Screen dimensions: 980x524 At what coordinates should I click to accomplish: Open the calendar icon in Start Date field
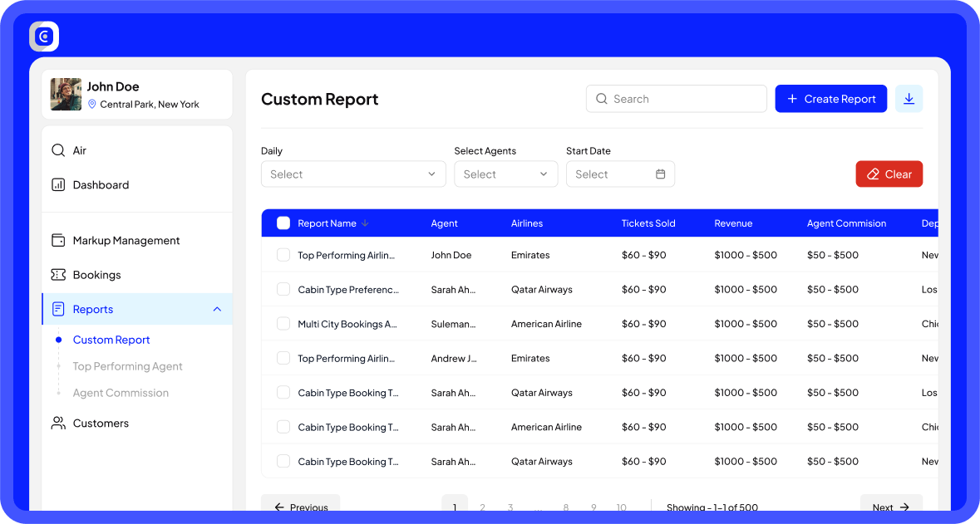click(x=661, y=174)
